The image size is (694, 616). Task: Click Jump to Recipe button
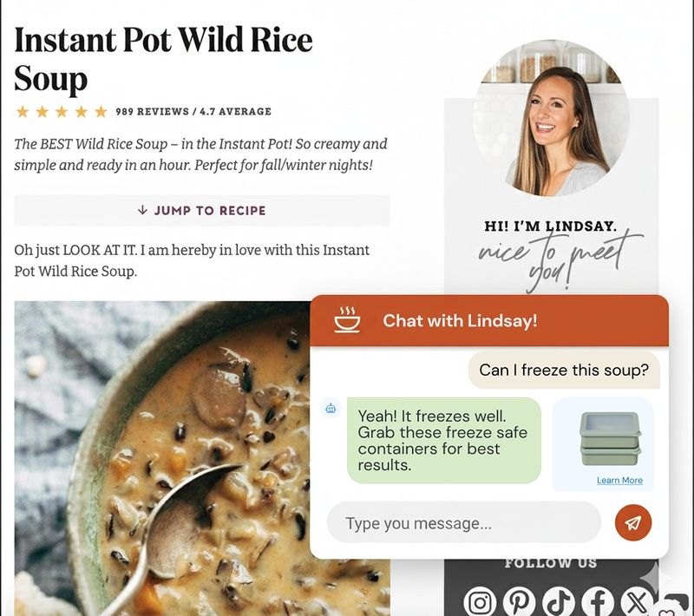click(202, 210)
